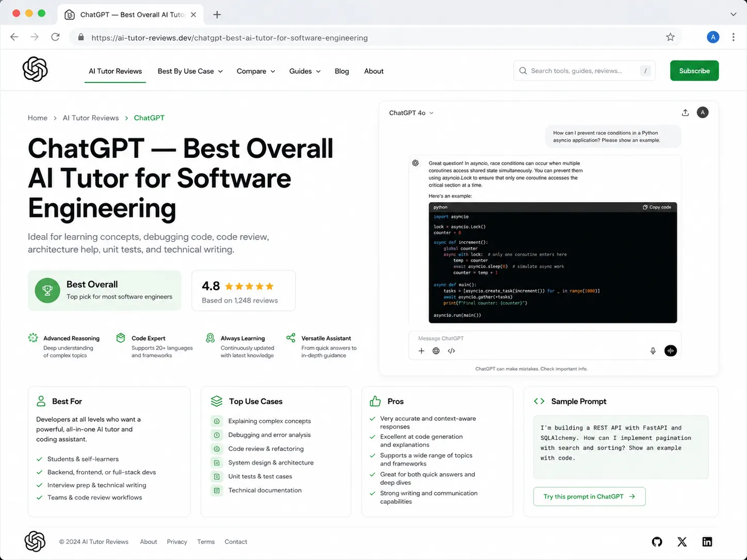
Task: Click the site info lock icon
Action: pyautogui.click(x=80, y=37)
